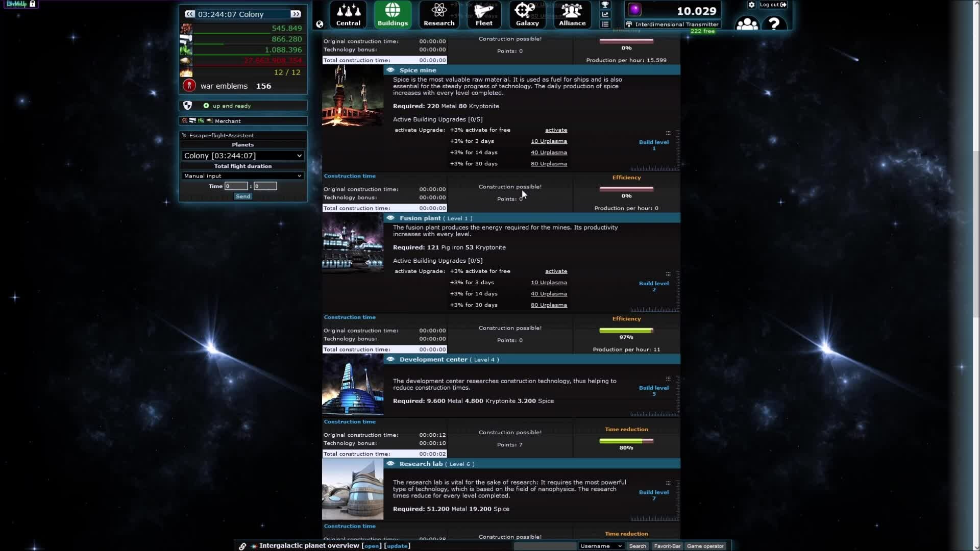Go to previous planet arrow
This screenshot has height=551, width=980.
click(x=190, y=14)
